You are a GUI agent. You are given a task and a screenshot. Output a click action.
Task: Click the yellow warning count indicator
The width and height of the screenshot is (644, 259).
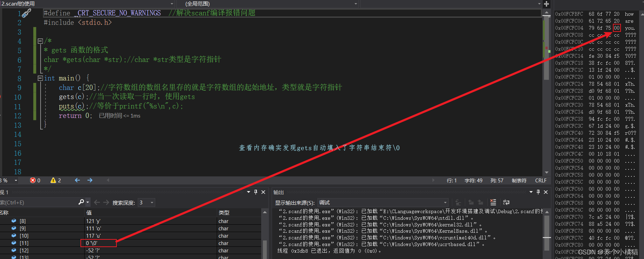[56, 180]
